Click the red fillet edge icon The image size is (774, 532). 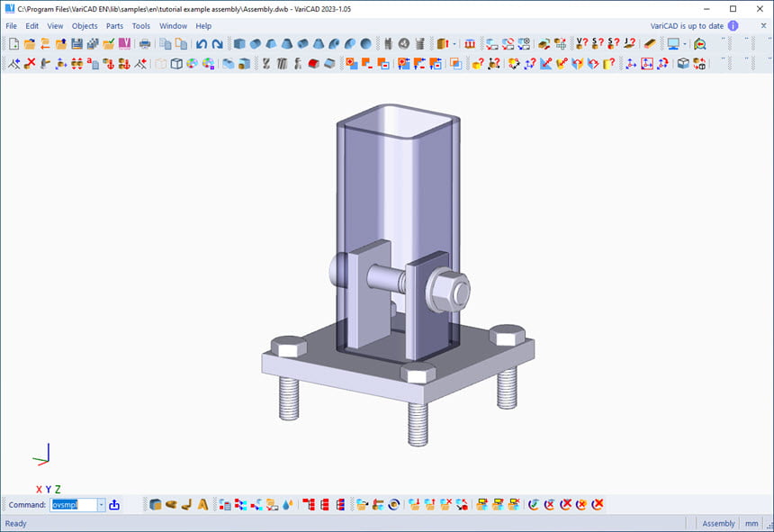click(313, 63)
